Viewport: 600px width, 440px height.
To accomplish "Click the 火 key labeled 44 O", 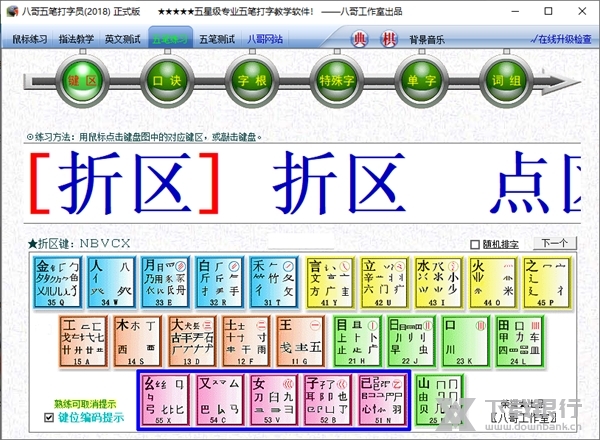I will 493,282.
